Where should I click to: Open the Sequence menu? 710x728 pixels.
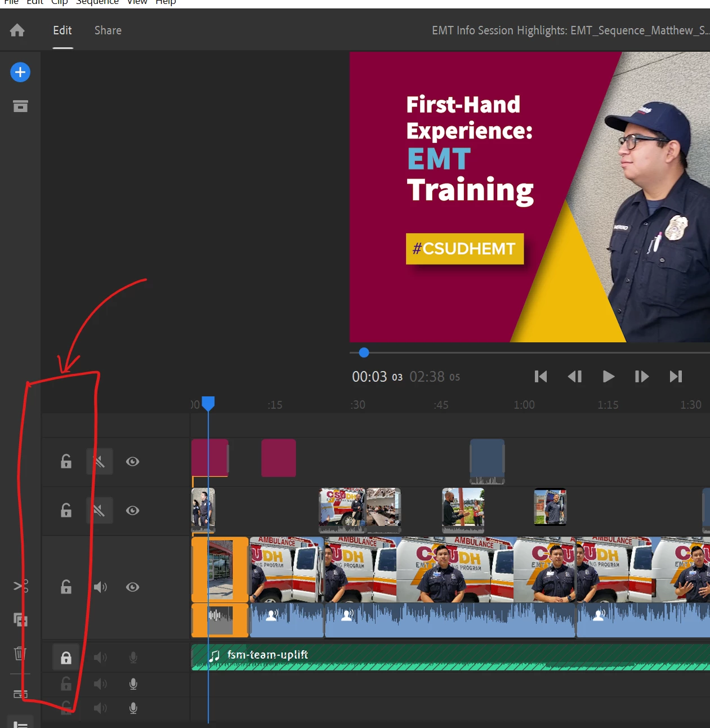click(97, 3)
